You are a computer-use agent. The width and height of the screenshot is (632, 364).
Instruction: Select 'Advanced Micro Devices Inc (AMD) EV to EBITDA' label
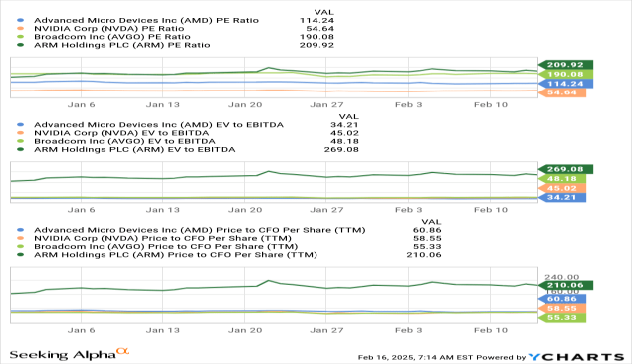tap(158, 125)
